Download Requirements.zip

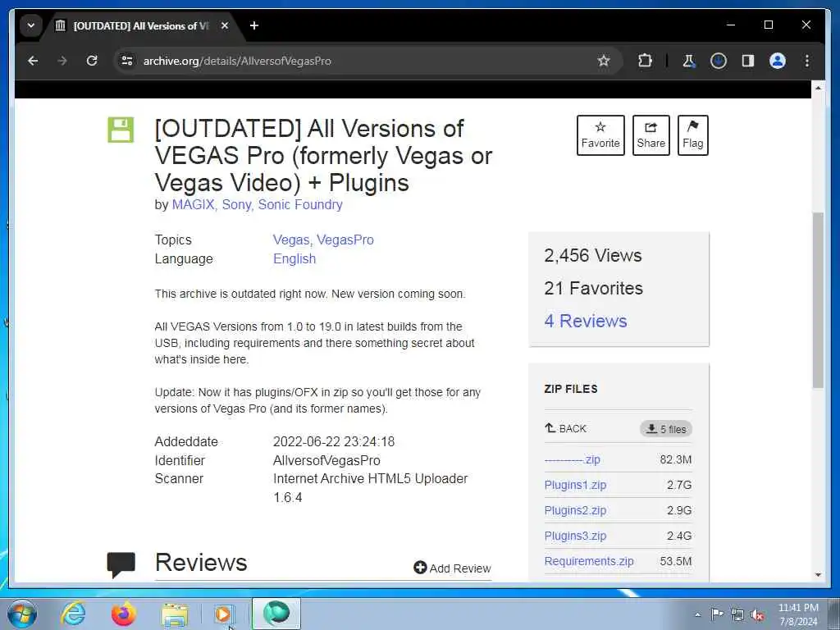(x=589, y=561)
